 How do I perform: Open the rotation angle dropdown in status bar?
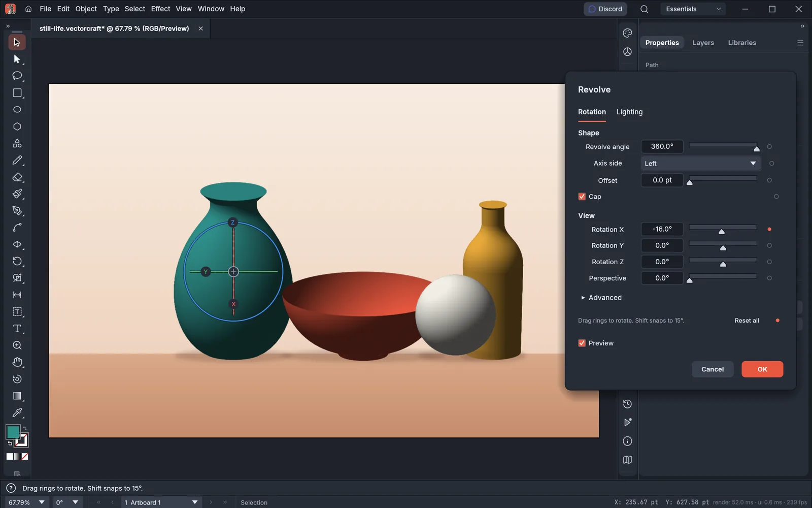(x=75, y=502)
